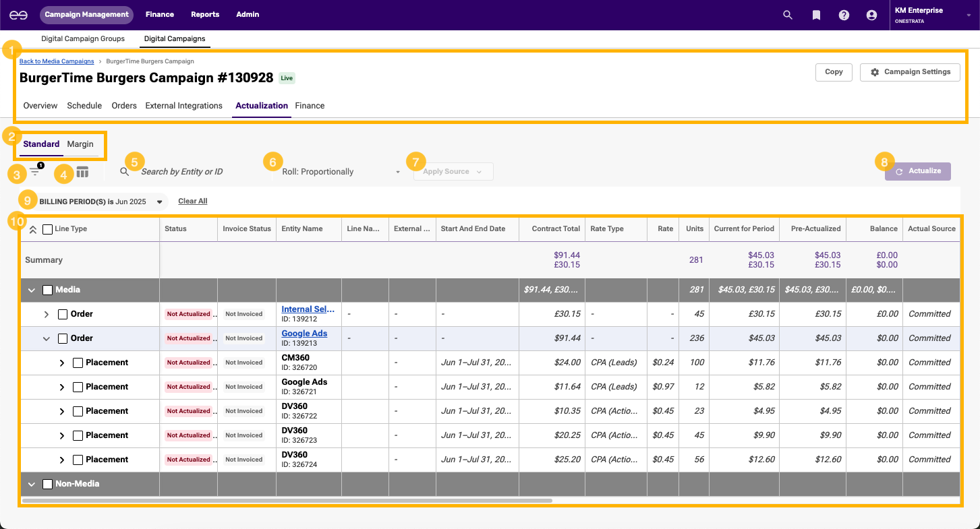The height and width of the screenshot is (529, 980).
Task: Click the home logo icon
Action: tap(18, 15)
